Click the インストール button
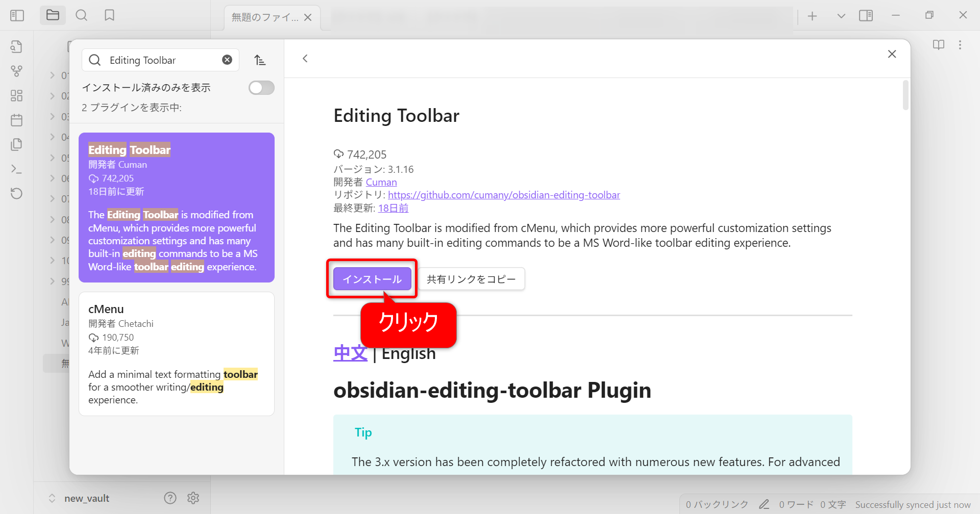This screenshot has height=514, width=980. pos(372,279)
